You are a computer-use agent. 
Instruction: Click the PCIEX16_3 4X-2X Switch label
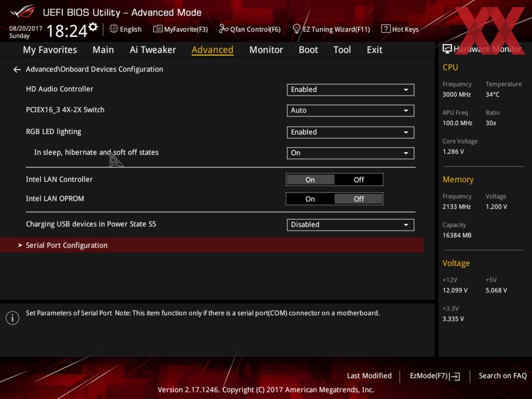point(65,110)
